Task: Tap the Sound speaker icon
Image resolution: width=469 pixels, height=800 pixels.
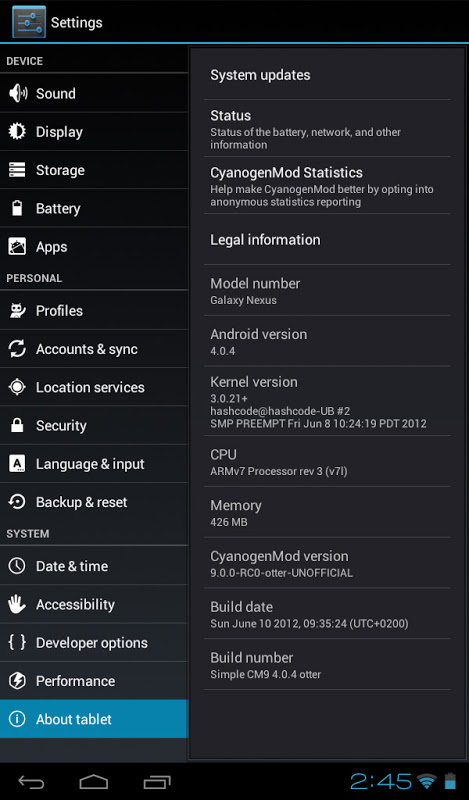Action: tap(18, 93)
